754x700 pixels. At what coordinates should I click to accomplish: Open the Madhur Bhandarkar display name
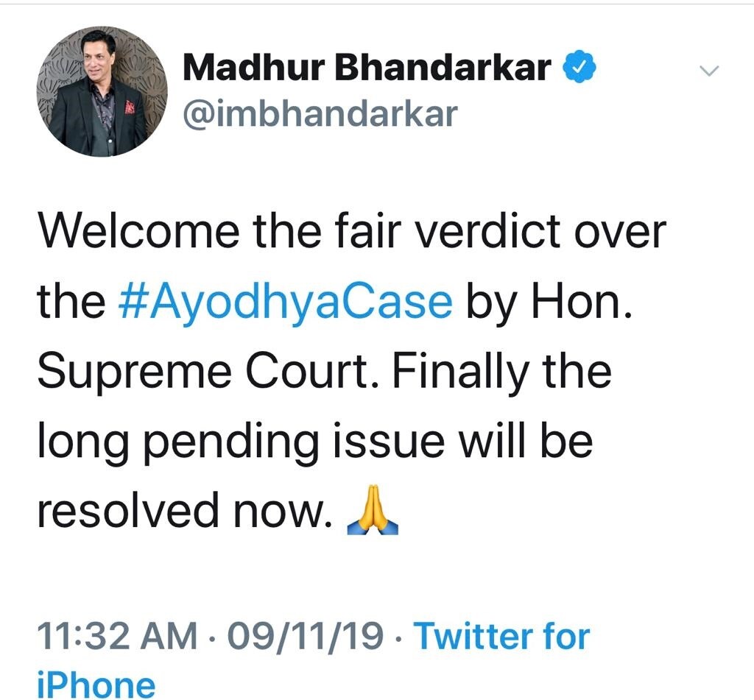367,67
